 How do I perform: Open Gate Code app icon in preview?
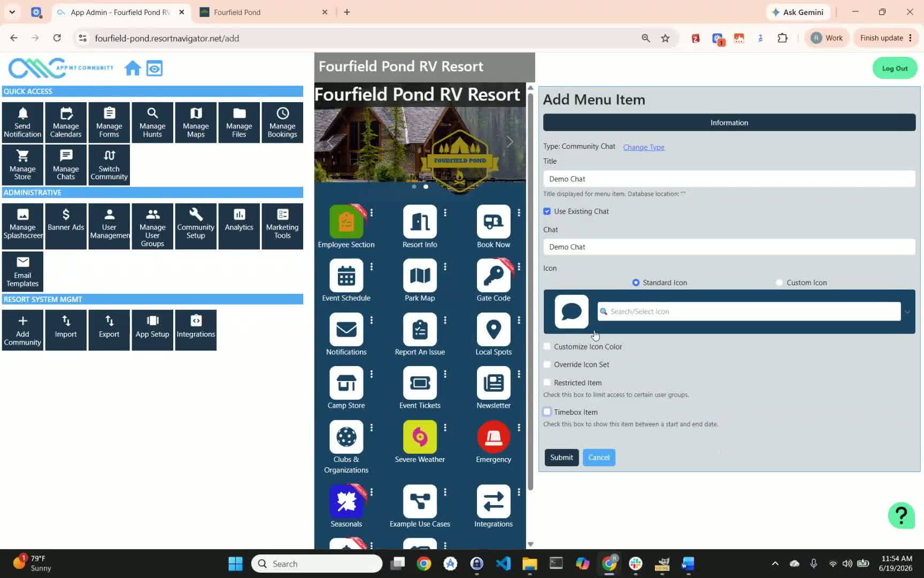point(494,276)
